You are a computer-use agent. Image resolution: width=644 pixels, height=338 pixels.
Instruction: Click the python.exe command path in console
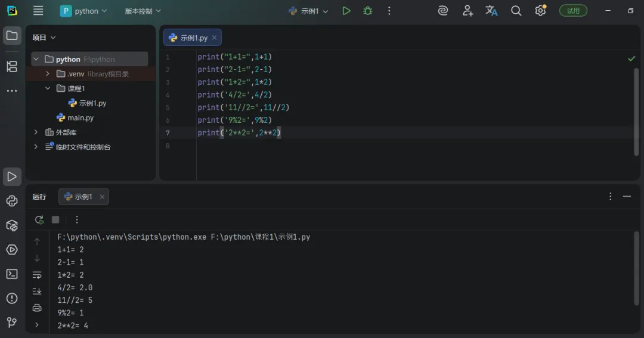(132, 237)
